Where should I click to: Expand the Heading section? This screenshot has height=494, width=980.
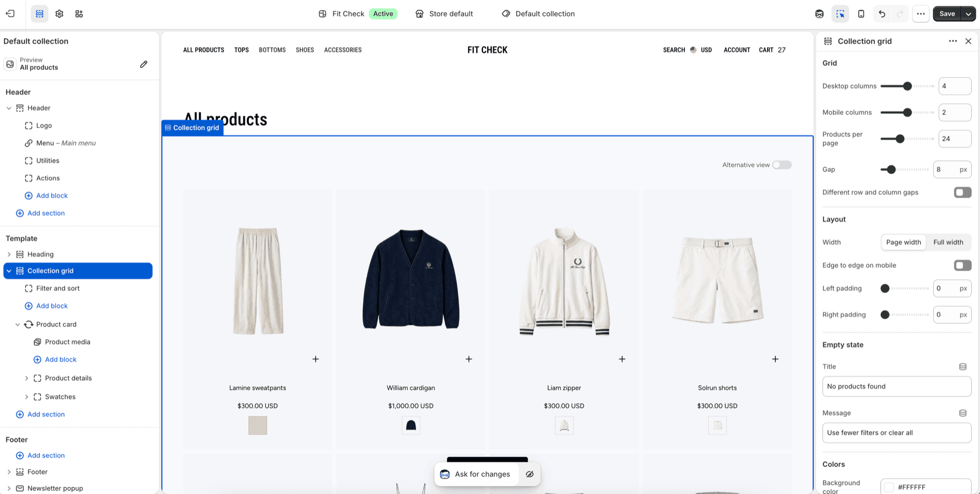(9, 254)
